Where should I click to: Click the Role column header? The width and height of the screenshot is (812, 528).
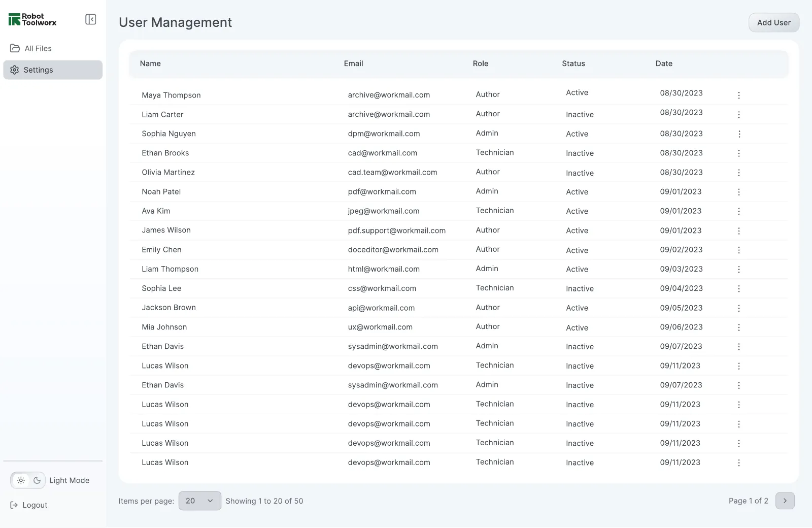point(481,63)
